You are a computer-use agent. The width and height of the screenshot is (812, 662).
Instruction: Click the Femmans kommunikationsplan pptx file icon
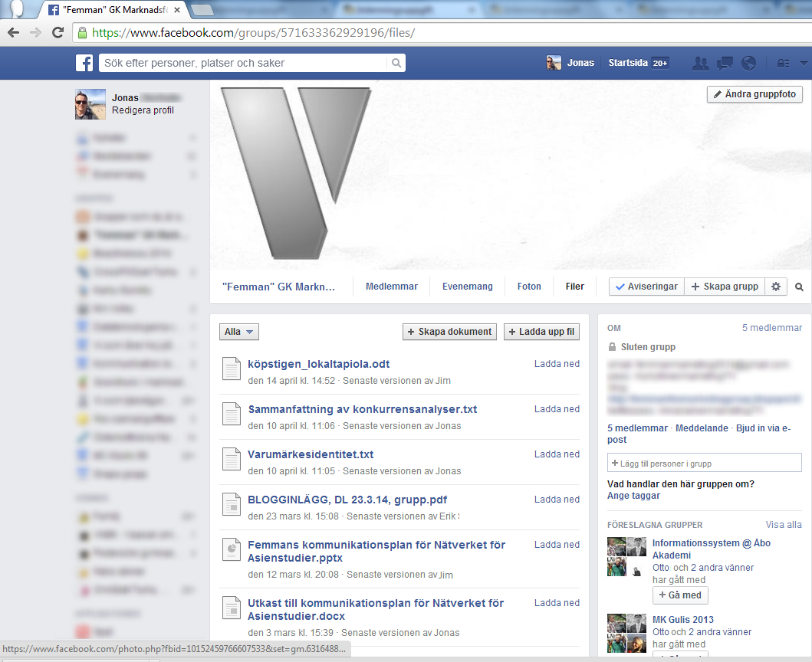(x=232, y=549)
